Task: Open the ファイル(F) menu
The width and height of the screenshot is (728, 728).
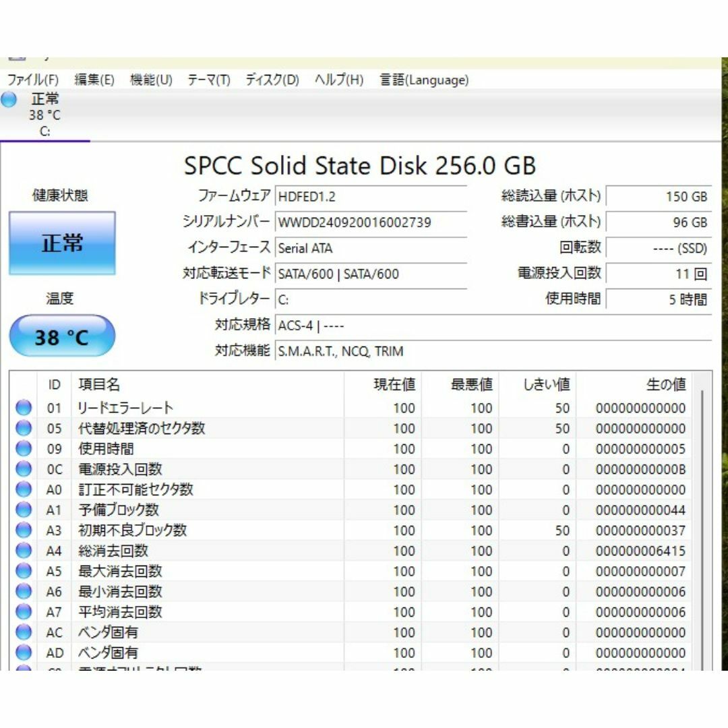Action: point(32,80)
